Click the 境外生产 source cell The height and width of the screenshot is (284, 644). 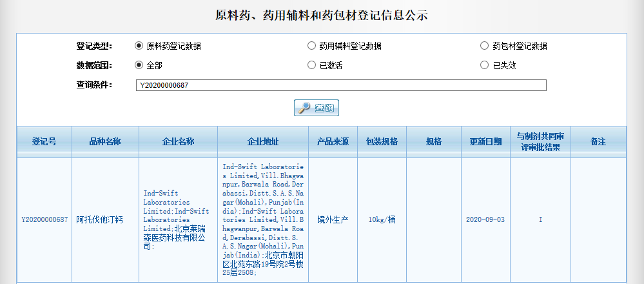point(333,220)
